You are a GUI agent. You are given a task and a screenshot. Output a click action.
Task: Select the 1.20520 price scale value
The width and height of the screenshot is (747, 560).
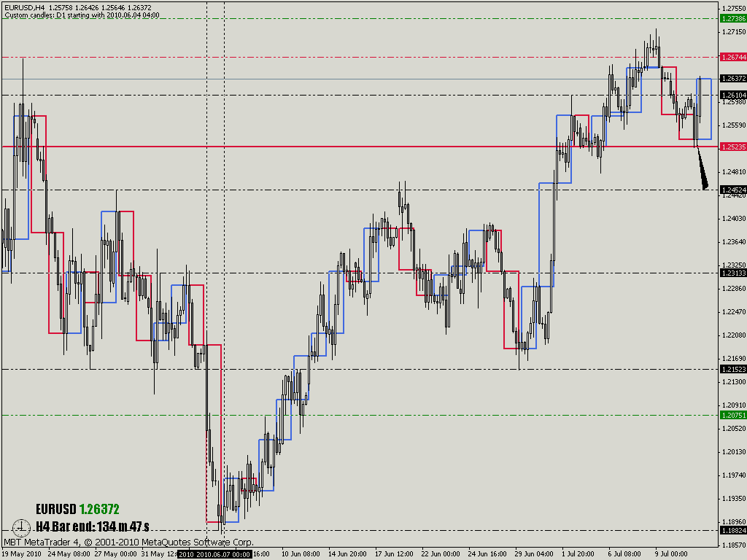tap(734, 428)
